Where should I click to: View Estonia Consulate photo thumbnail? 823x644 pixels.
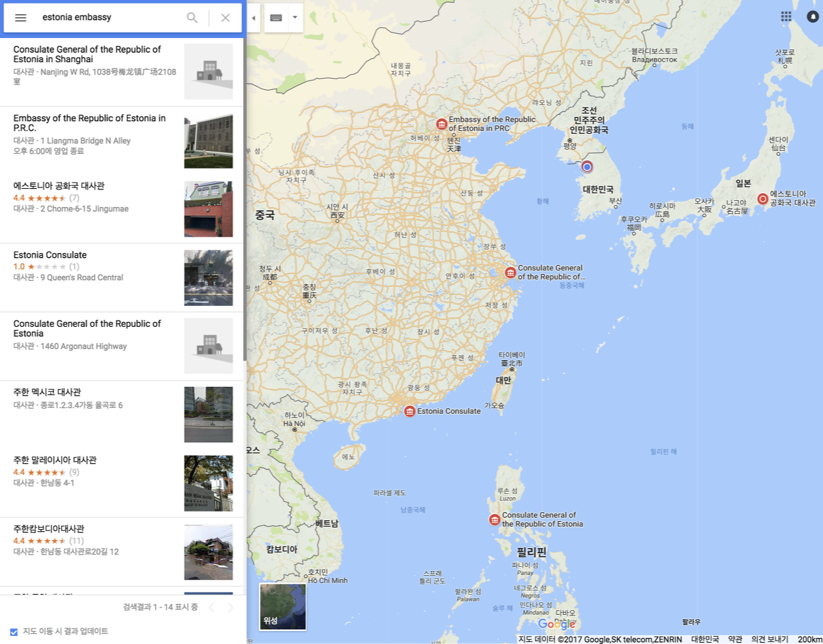click(x=208, y=278)
